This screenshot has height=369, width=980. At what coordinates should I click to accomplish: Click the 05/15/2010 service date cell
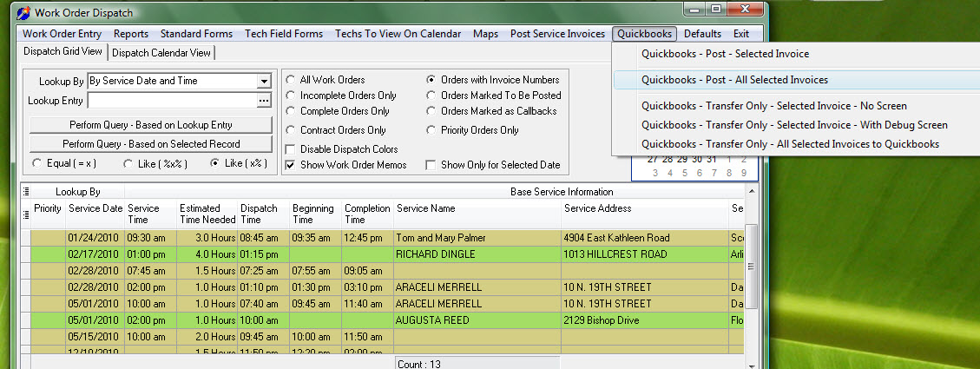95,337
